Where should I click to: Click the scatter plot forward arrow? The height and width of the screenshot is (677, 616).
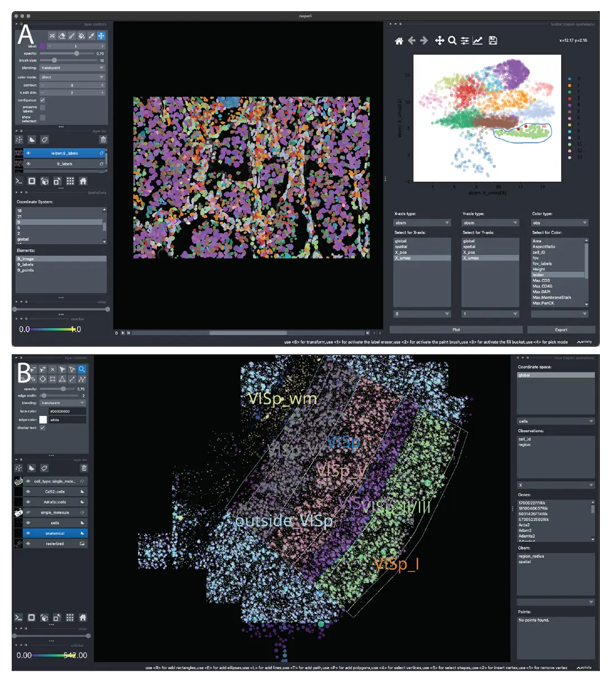pyautogui.click(x=424, y=41)
